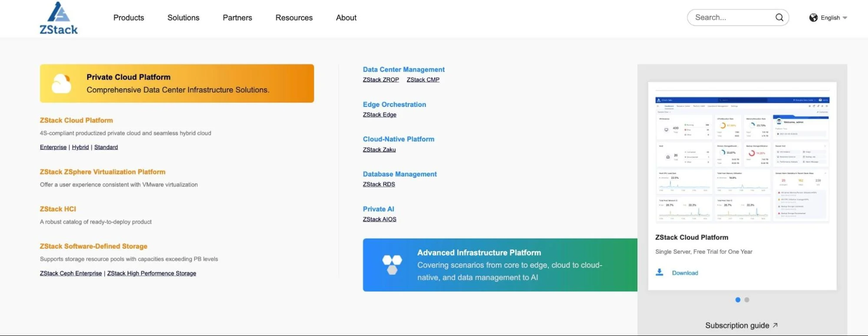Open the ZStack ZROP link

pyautogui.click(x=381, y=80)
